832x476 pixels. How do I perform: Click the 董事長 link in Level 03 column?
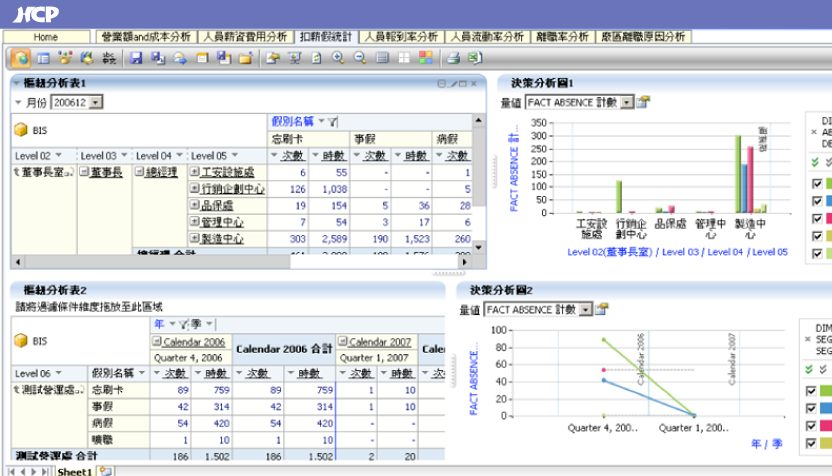[106, 172]
